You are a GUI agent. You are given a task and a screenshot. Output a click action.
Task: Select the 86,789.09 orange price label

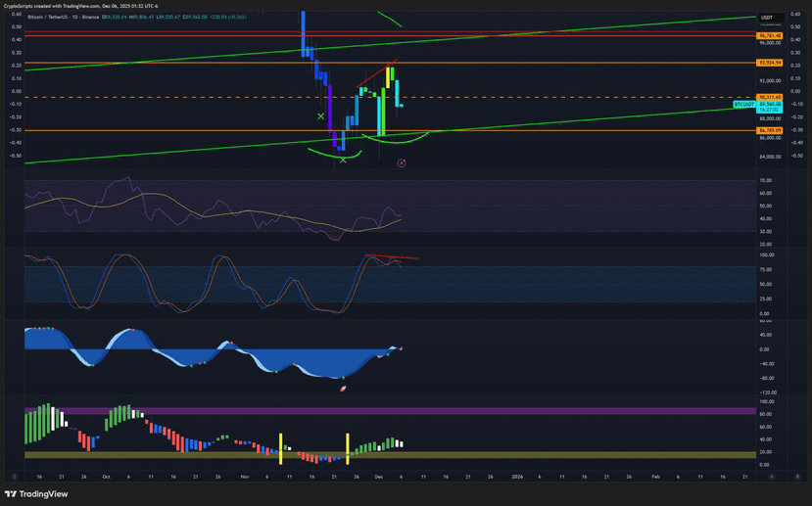pyautogui.click(x=770, y=130)
